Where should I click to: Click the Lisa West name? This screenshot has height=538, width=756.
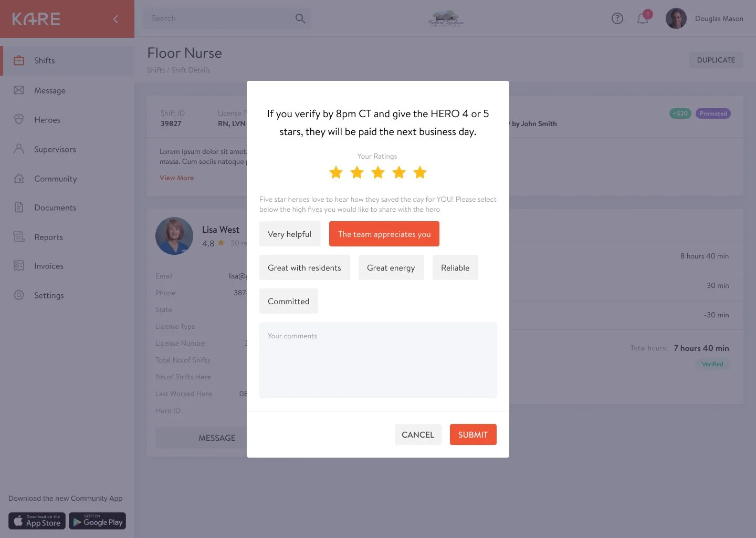[220, 230]
